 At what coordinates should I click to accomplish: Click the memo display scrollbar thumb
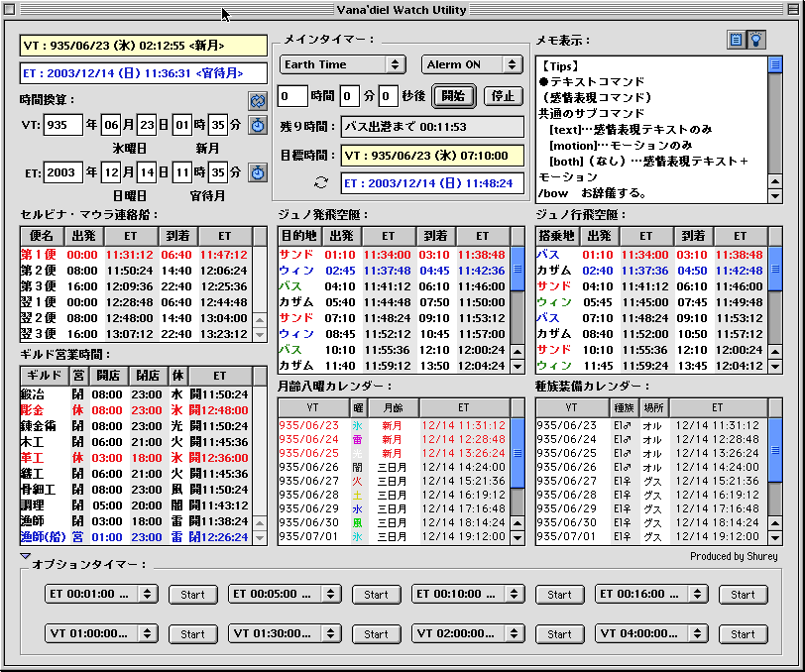pyautogui.click(x=775, y=64)
